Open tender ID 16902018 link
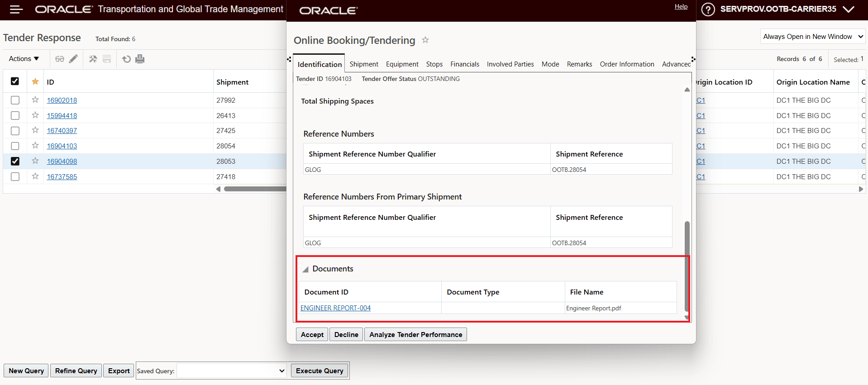868x385 pixels. tap(62, 100)
